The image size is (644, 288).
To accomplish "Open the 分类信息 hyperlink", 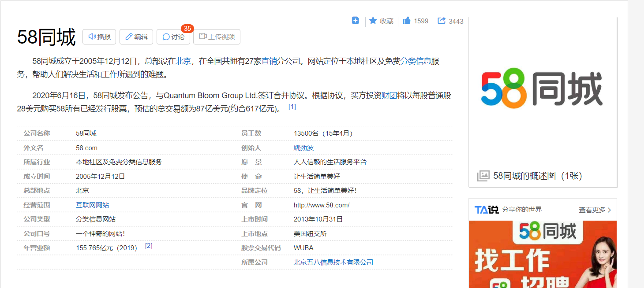I will [416, 61].
